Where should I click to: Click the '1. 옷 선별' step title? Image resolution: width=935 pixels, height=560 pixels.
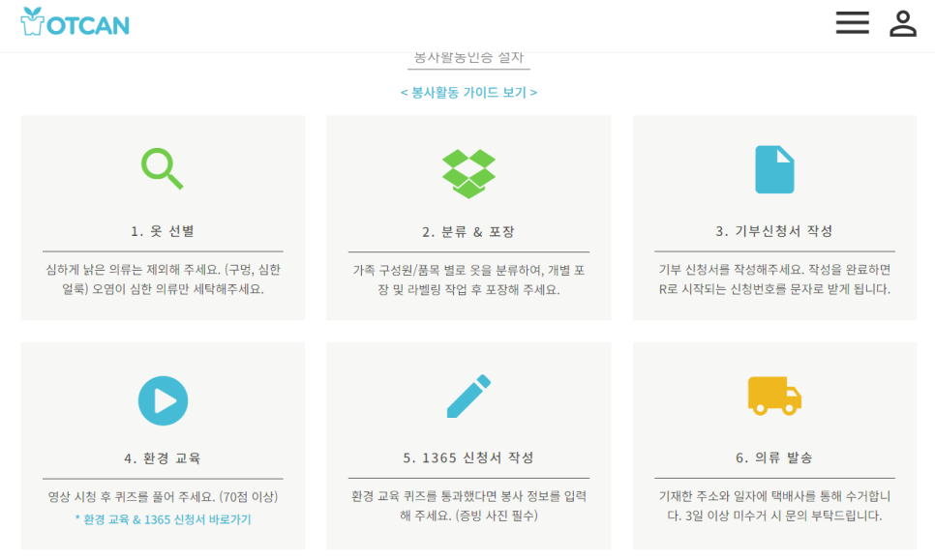click(x=163, y=231)
